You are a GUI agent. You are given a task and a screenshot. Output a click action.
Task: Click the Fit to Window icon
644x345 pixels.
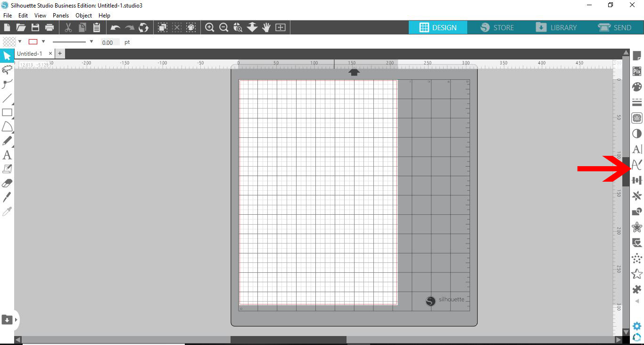coord(281,27)
